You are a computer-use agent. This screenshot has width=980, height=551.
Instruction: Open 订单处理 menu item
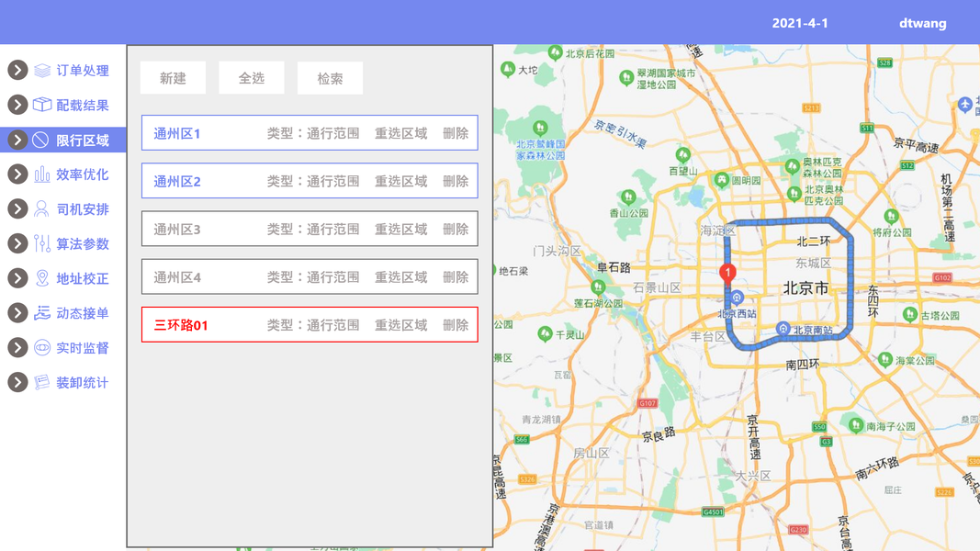click(83, 70)
